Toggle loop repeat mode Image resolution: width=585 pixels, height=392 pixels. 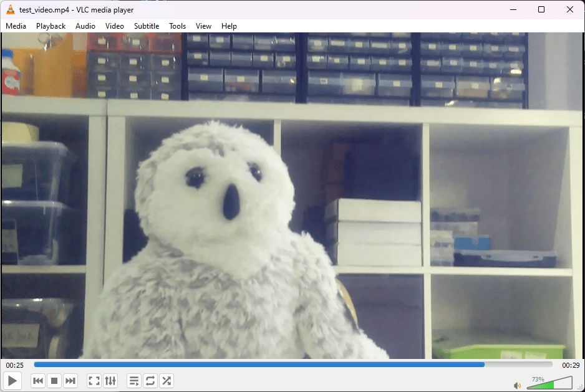pos(150,381)
